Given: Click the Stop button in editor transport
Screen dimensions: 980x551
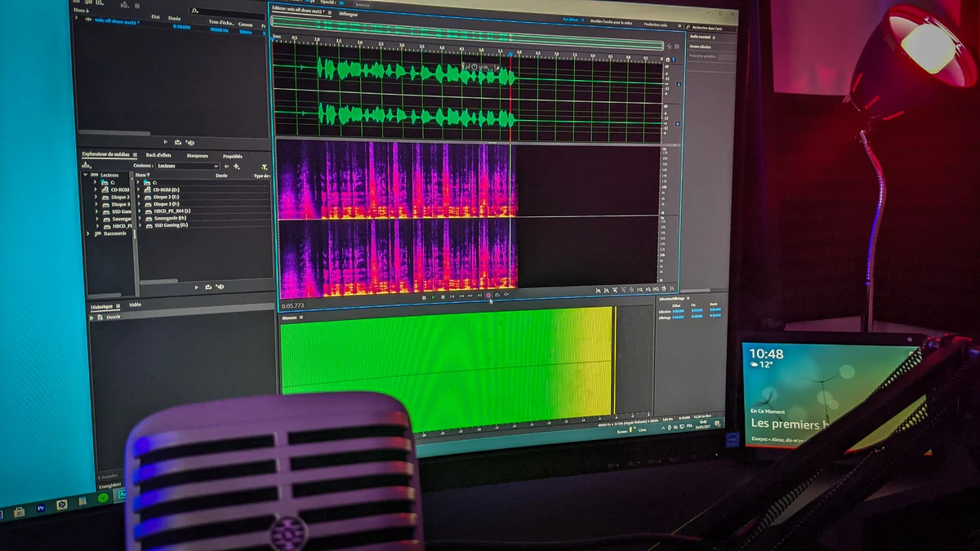Looking at the screenshot, I should (x=424, y=297).
